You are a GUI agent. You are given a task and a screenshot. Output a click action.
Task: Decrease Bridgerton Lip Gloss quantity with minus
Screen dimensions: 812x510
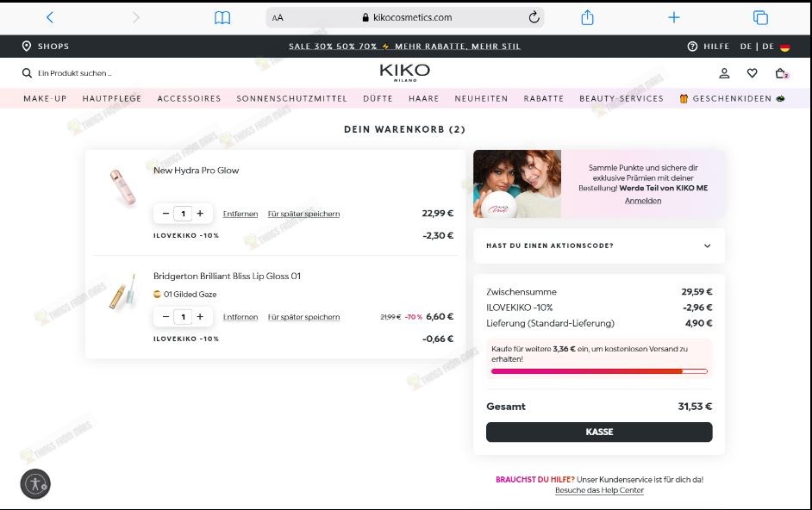click(x=165, y=316)
